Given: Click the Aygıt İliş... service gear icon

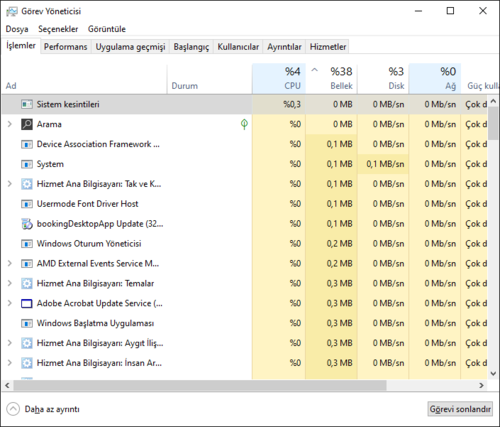Looking at the screenshot, I should [x=27, y=343].
